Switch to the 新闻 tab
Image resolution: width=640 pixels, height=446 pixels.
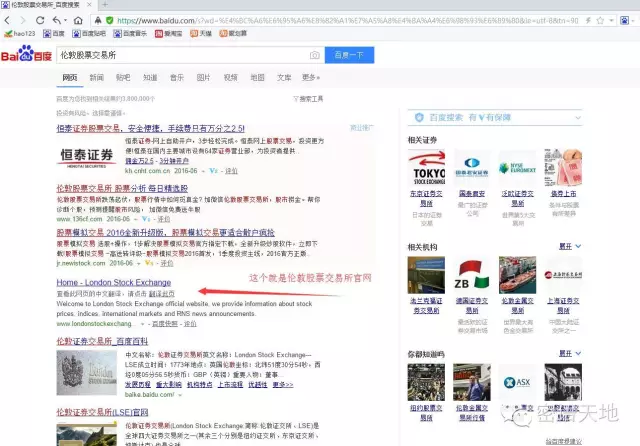point(97,78)
